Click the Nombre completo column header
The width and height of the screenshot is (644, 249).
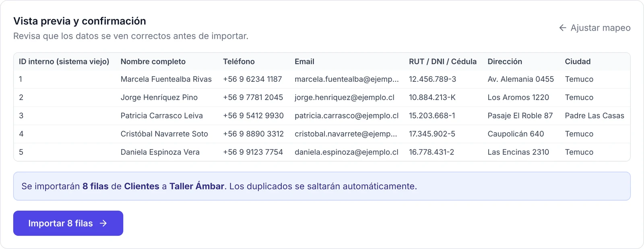tap(153, 62)
